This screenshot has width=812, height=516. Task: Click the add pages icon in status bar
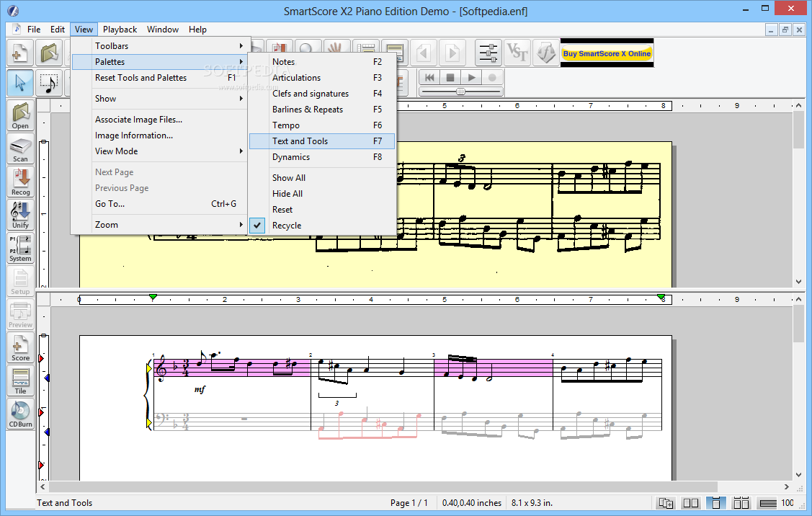pyautogui.click(x=666, y=503)
